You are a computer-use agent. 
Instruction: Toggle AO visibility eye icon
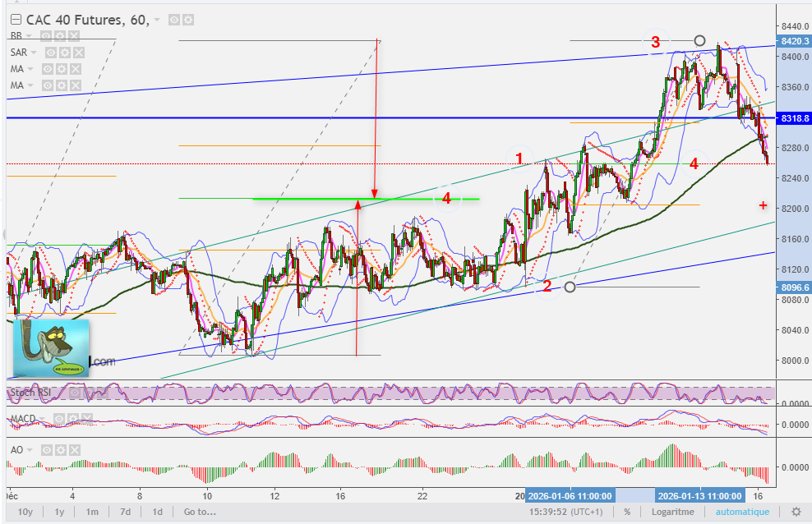[47, 450]
